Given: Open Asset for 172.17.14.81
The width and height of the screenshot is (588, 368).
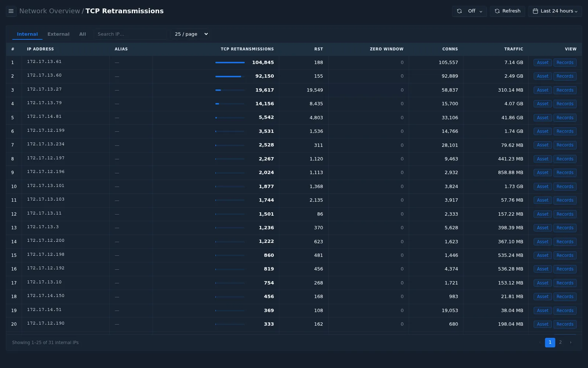Looking at the screenshot, I should pyautogui.click(x=542, y=118).
